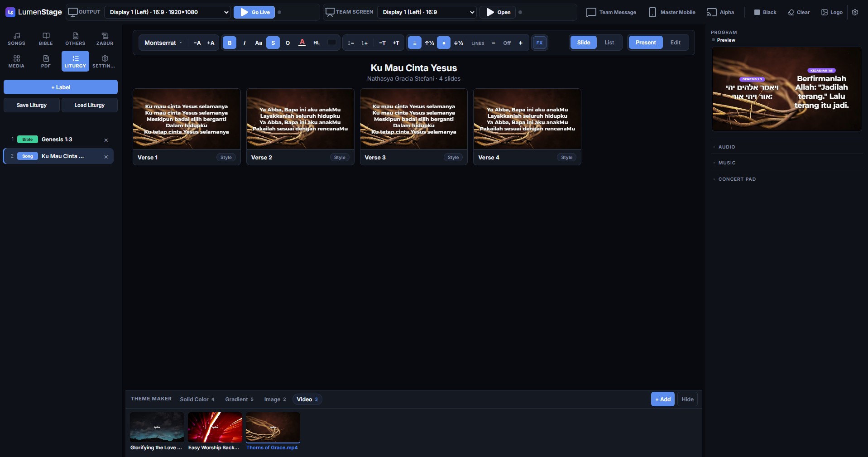Image resolution: width=868 pixels, height=457 pixels.
Task: Open the Songs library panel
Action: click(x=16, y=39)
